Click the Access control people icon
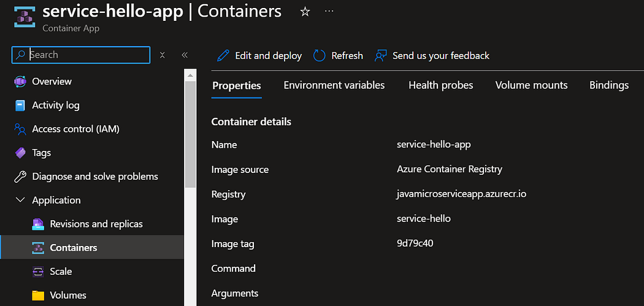Image resolution: width=644 pixels, height=306 pixels. pos(20,129)
